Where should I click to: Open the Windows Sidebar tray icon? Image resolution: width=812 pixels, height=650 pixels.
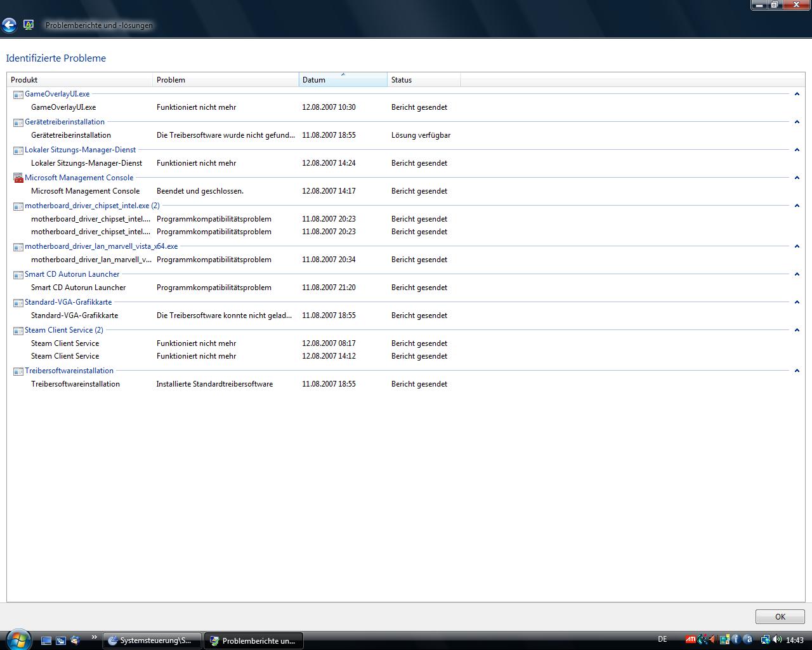coord(724,640)
